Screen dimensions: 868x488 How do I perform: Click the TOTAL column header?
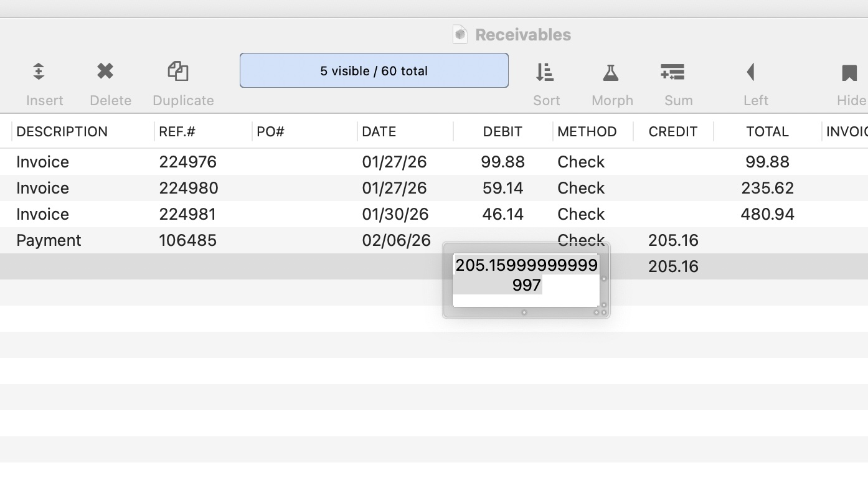click(x=767, y=132)
